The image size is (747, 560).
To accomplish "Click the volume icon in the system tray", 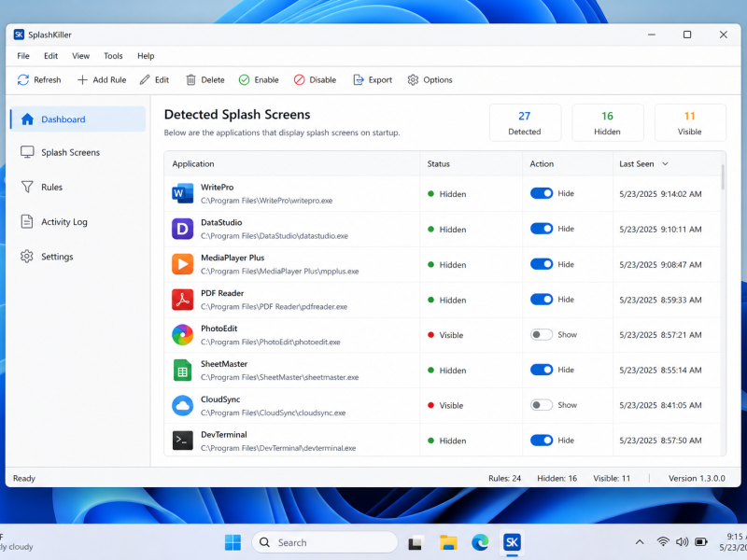I will (682, 542).
